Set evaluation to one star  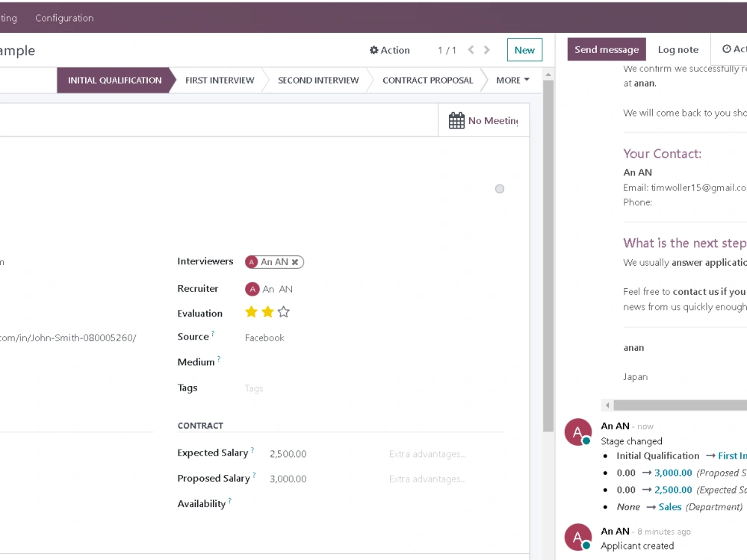(251, 312)
